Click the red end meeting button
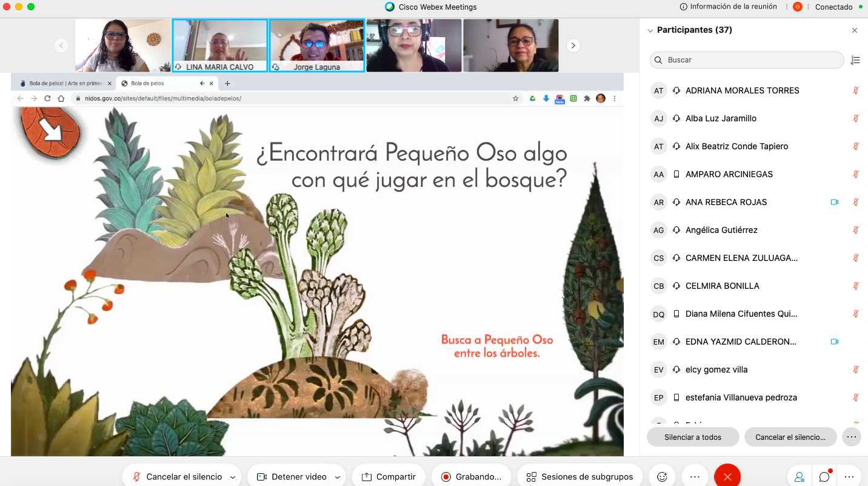This screenshot has height=486, width=868. 727,477
